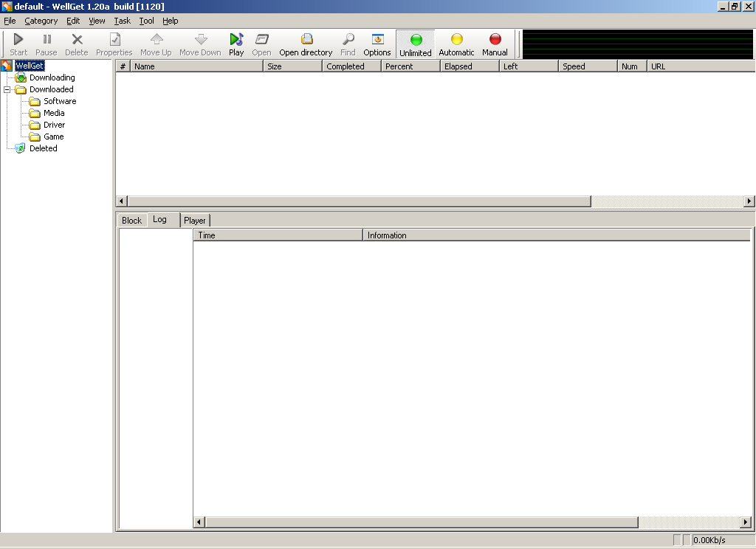Image resolution: width=756 pixels, height=549 pixels.
Task: Select the Game folder
Action: point(53,137)
